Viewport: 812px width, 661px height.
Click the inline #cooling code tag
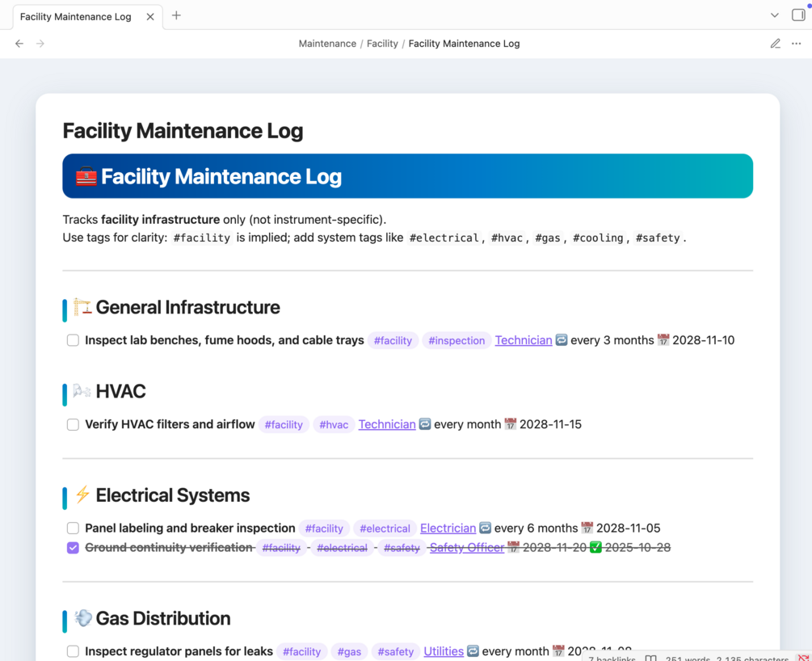pyautogui.click(x=598, y=238)
